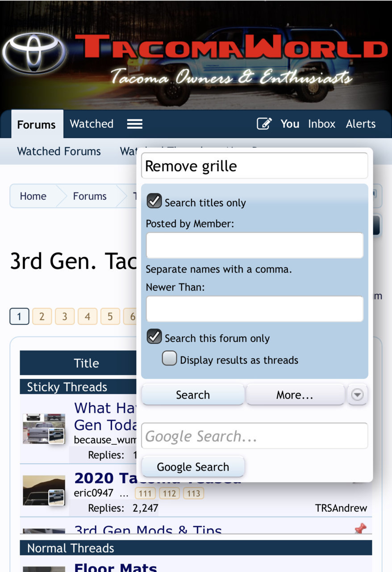The width and height of the screenshot is (392, 572).
Task: Click the More... button
Action: coord(295,395)
